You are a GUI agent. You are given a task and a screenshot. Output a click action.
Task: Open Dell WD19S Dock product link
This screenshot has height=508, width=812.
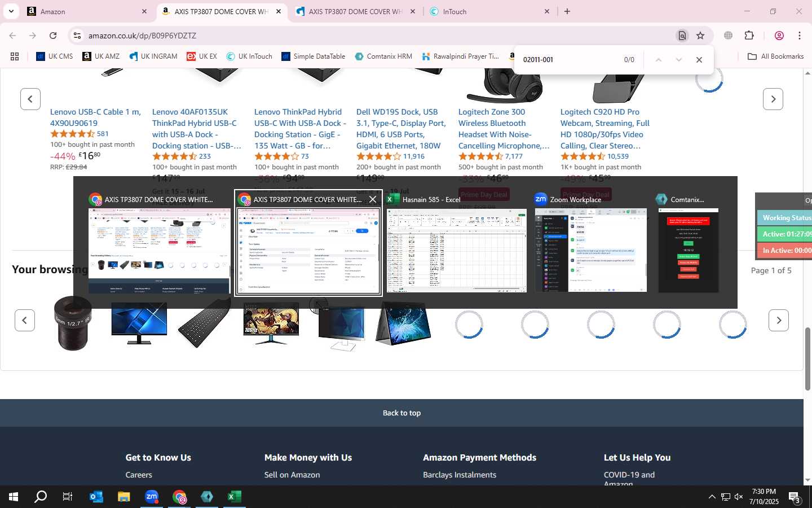click(401, 129)
